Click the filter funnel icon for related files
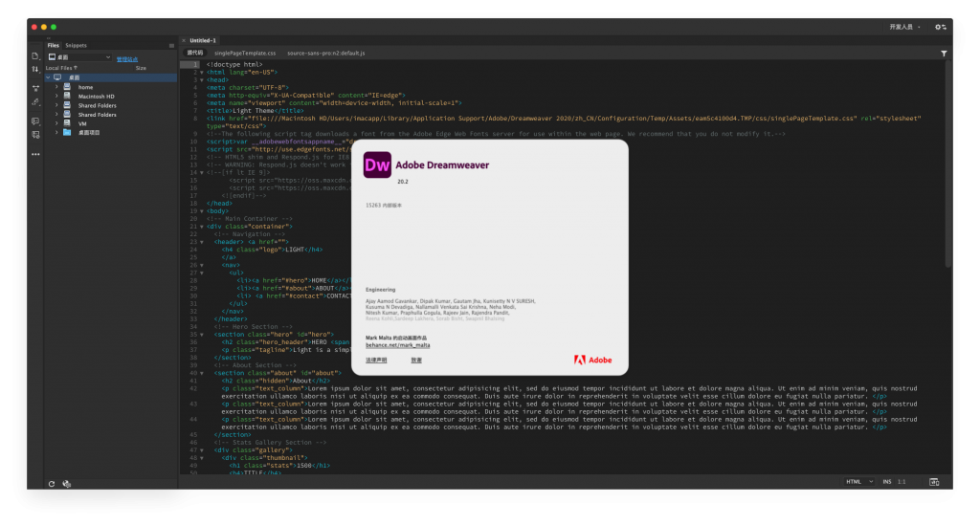Viewport: 980px width, 525px height. coord(944,54)
